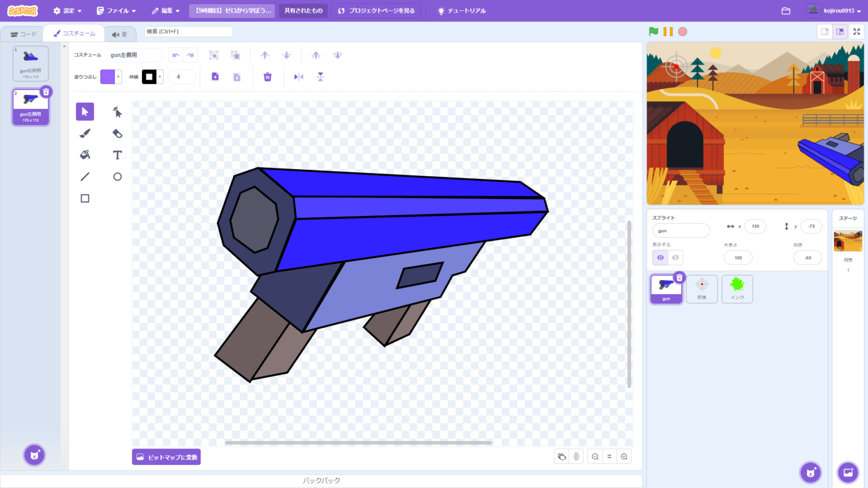Delete the selected costume shape

point(267,76)
